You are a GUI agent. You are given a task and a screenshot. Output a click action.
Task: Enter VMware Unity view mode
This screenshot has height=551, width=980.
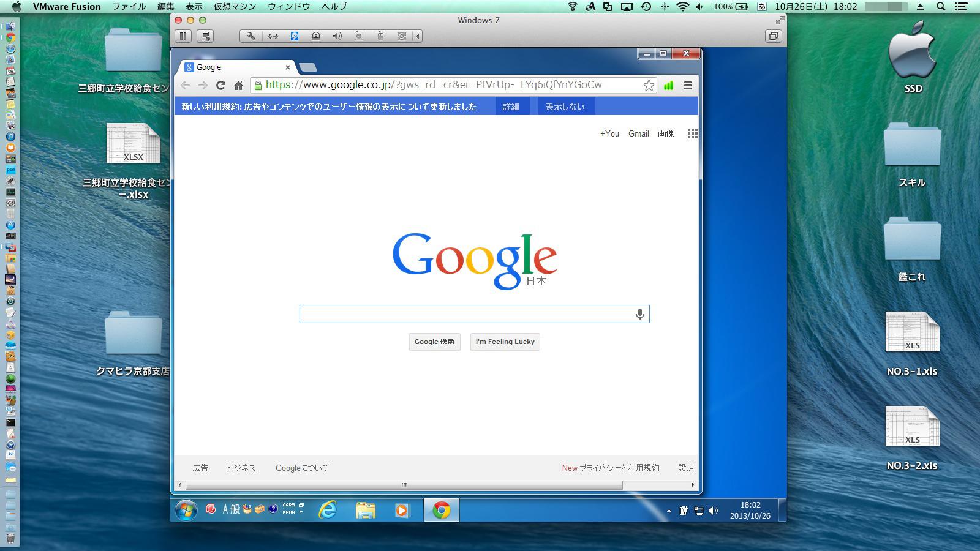click(x=774, y=36)
